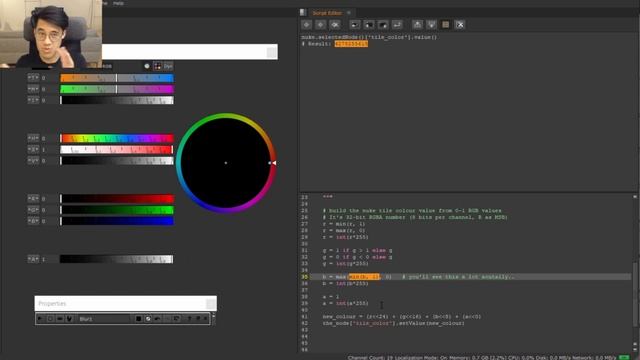Adjust the intensity grayscale slider

[117, 100]
